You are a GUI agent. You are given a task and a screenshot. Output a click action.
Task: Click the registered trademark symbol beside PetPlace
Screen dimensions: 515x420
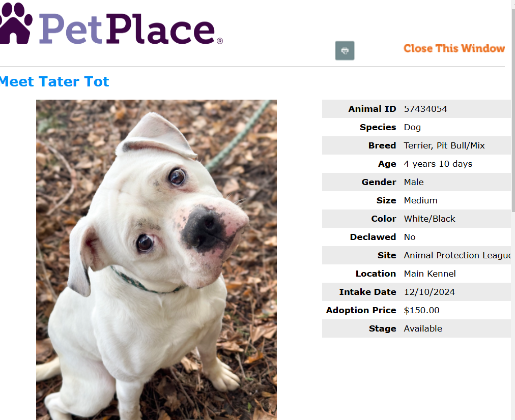(x=219, y=41)
